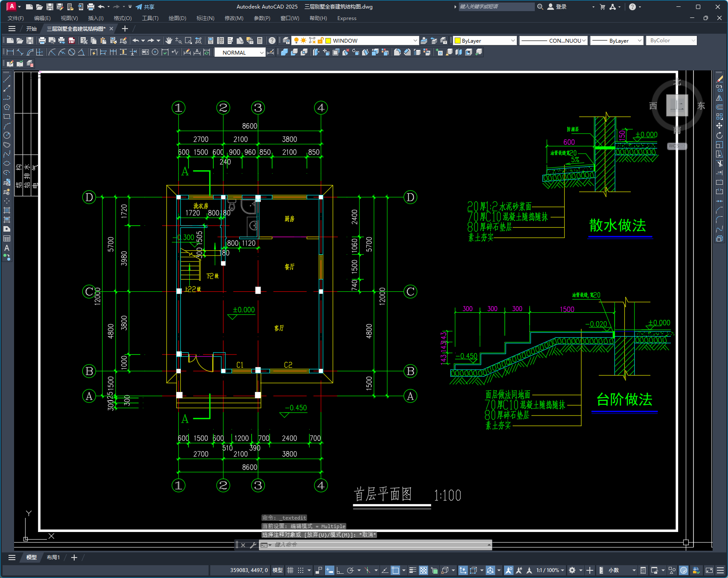Open the Help question mark icon
The width and height of the screenshot is (728, 578).
pos(272,41)
